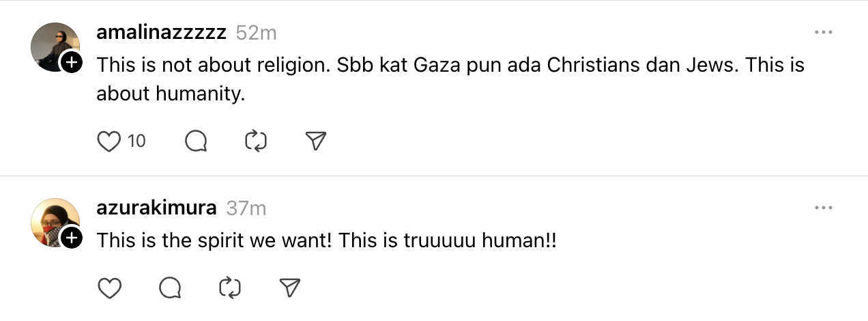Click the 52m timestamp on first comment
The width and height of the screenshot is (868, 321).
pyautogui.click(x=256, y=33)
